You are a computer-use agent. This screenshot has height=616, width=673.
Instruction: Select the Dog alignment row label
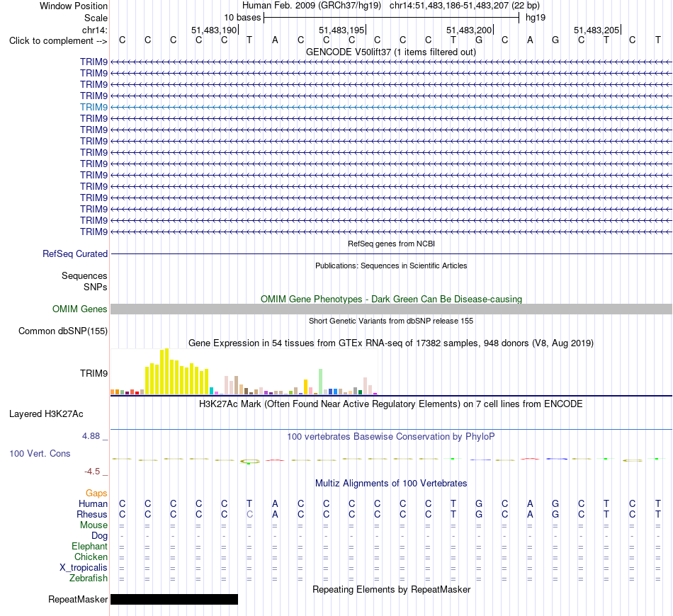click(x=99, y=536)
